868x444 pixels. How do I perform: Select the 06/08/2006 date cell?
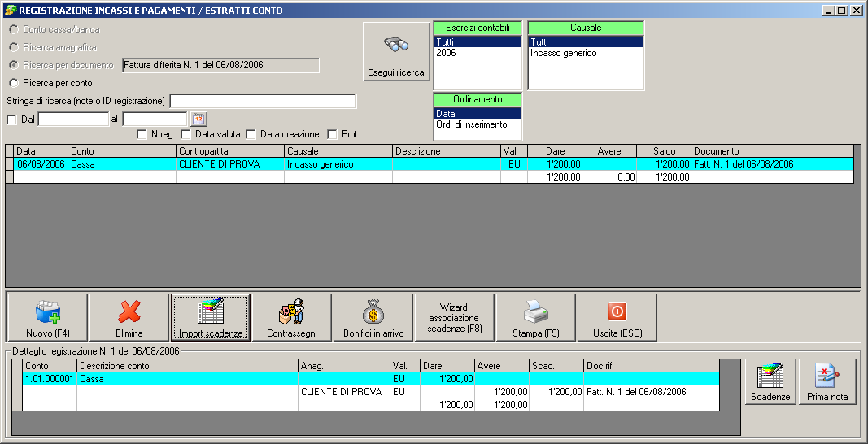pyautogui.click(x=41, y=164)
